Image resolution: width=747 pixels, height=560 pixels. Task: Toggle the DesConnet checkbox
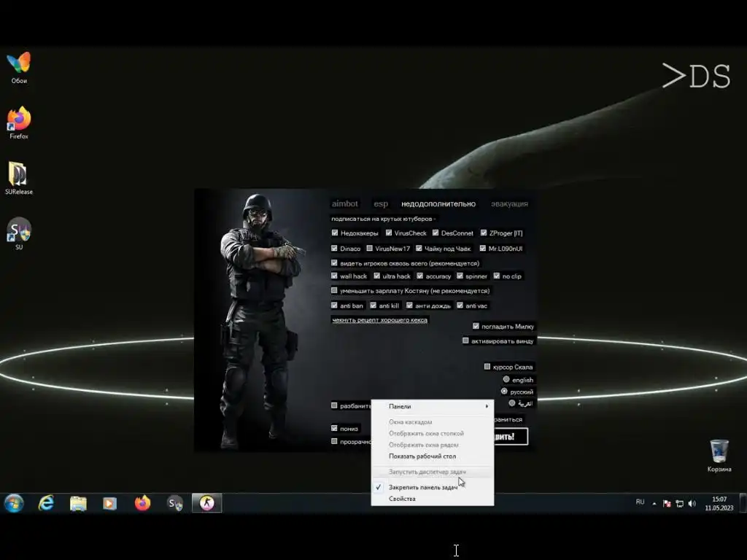click(436, 233)
